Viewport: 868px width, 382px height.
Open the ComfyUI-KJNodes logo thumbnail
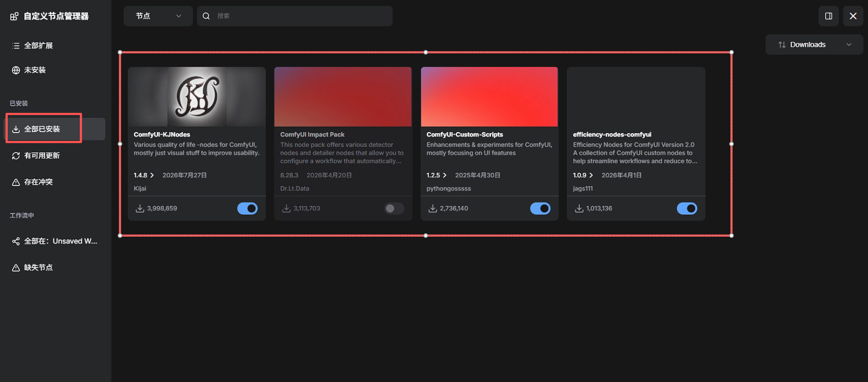[x=196, y=97]
